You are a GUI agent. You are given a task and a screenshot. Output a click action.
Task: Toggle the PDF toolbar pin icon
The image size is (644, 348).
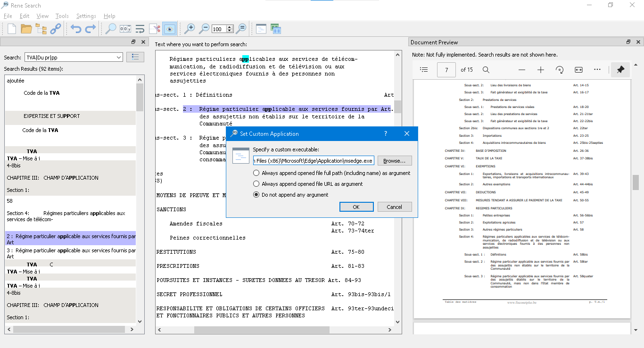(620, 70)
